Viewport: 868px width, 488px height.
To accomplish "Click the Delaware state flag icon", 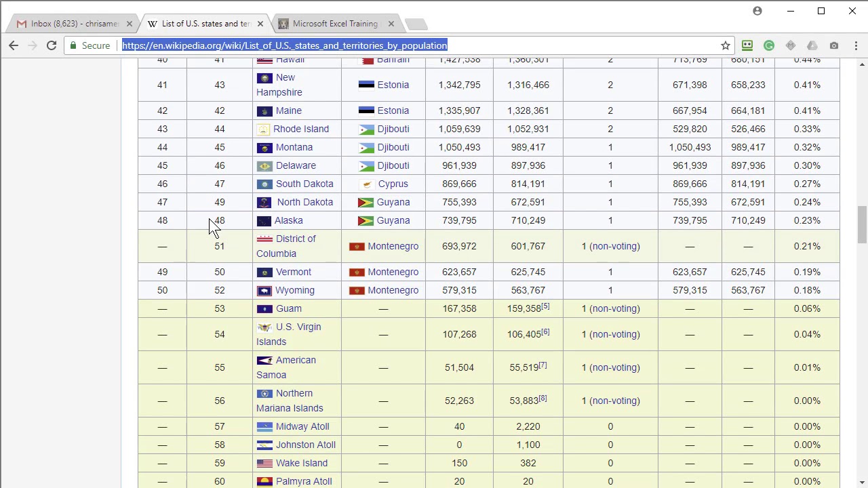I will tap(264, 165).
